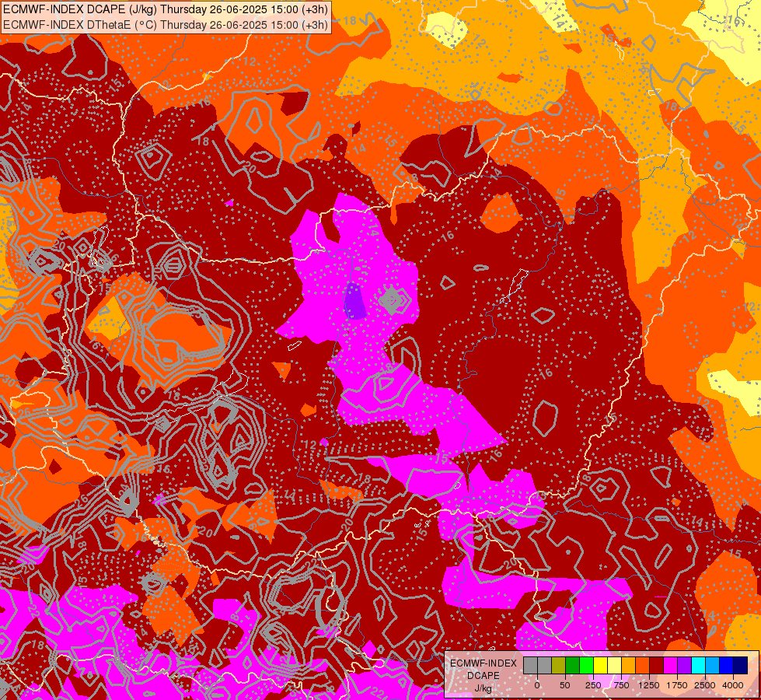Click the legend value 4000
The height and width of the screenshot is (700, 761).
733,685
